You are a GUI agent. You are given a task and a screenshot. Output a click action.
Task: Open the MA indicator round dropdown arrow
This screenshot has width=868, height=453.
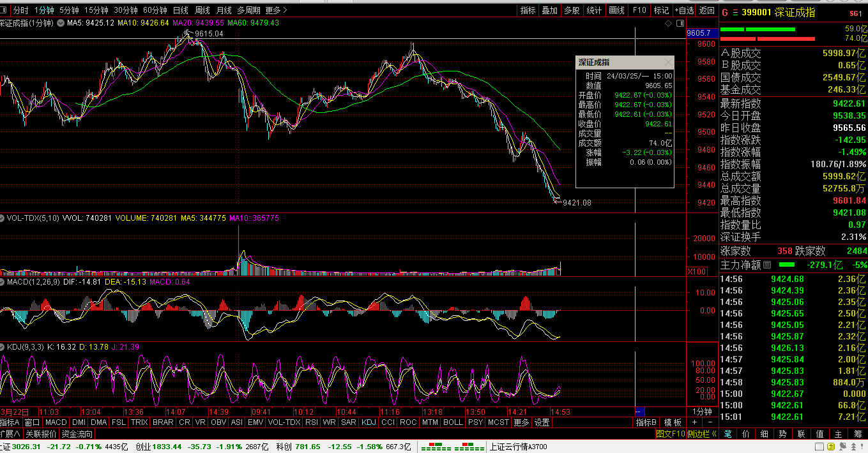pos(61,23)
